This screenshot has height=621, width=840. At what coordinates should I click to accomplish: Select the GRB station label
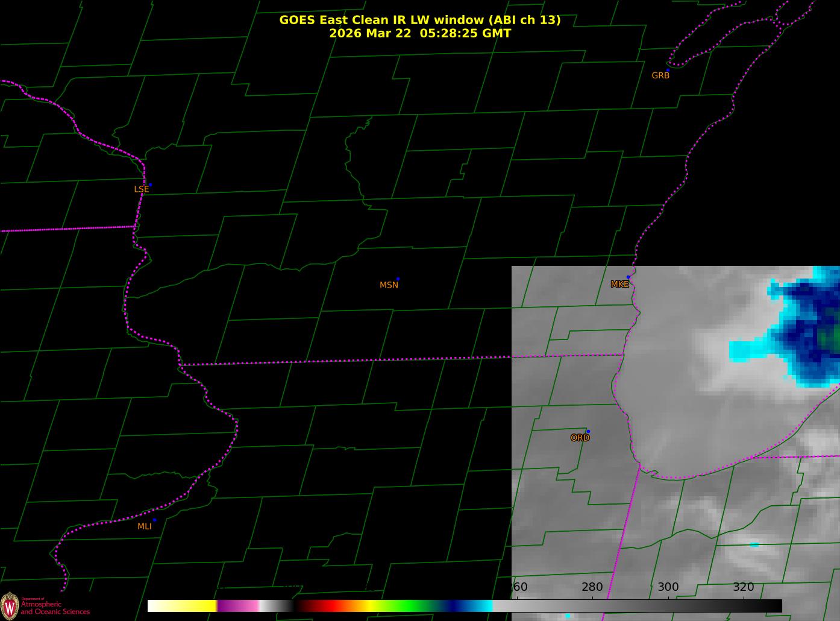pyautogui.click(x=660, y=76)
